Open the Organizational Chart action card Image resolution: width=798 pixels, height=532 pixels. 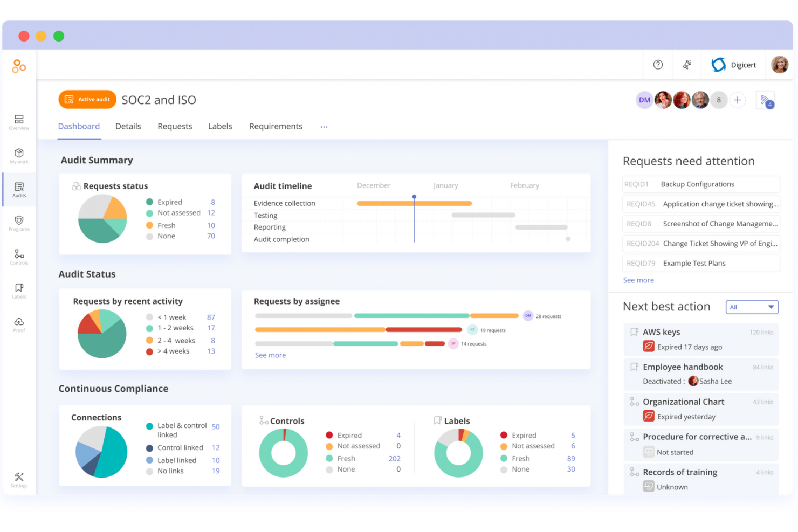pos(701,409)
